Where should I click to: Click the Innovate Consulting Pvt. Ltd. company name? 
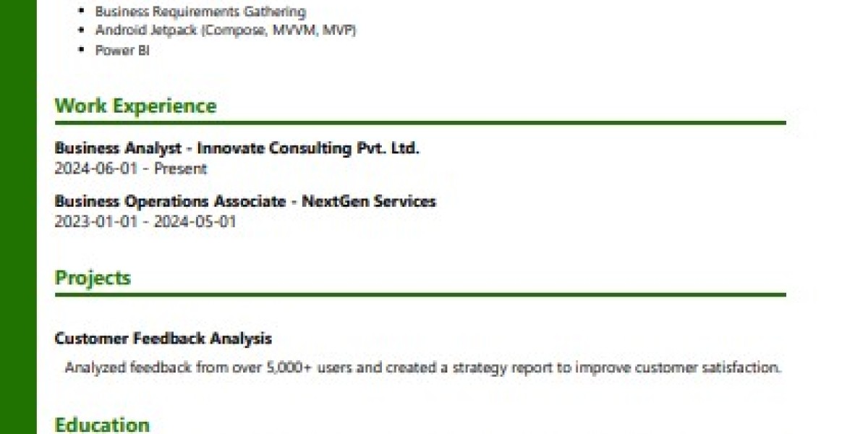[308, 148]
